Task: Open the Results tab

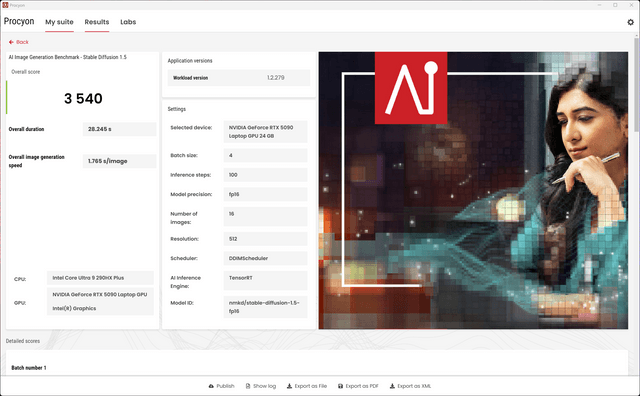Action: pyautogui.click(x=97, y=22)
